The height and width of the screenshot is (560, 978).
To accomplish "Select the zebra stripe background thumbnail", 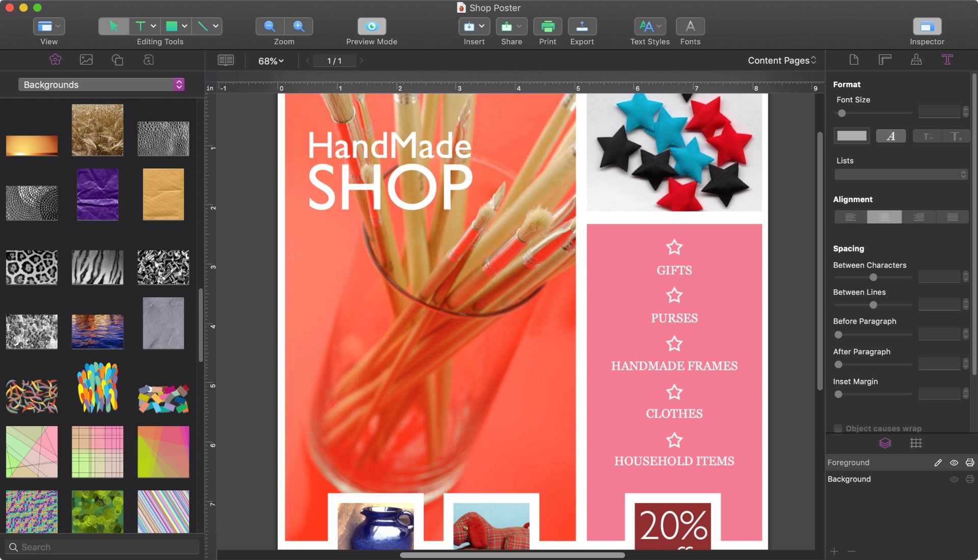I will (x=97, y=267).
